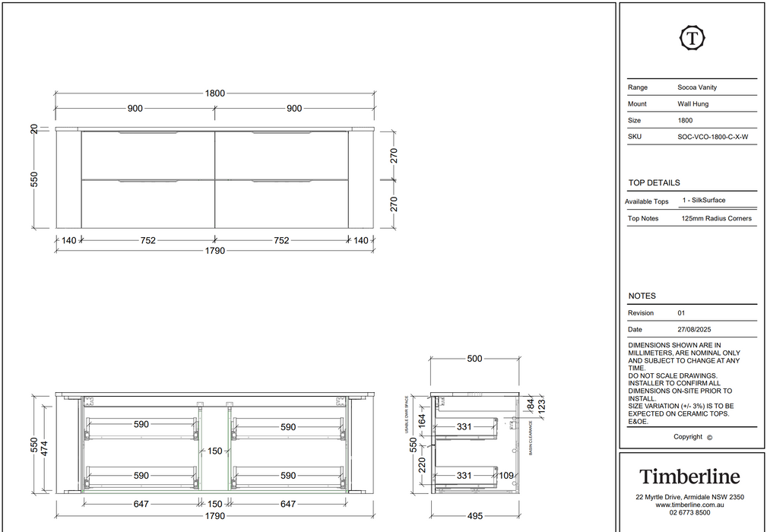This screenshot has width=767, height=532.
Task: Click the phone number 02 6773 8500
Action: point(689,512)
